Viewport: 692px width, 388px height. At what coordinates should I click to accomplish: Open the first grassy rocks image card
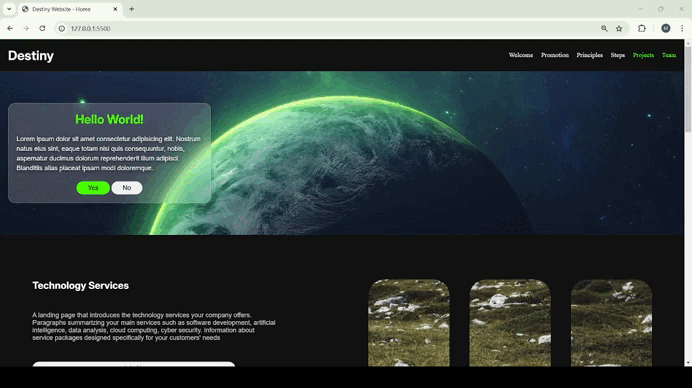point(409,323)
